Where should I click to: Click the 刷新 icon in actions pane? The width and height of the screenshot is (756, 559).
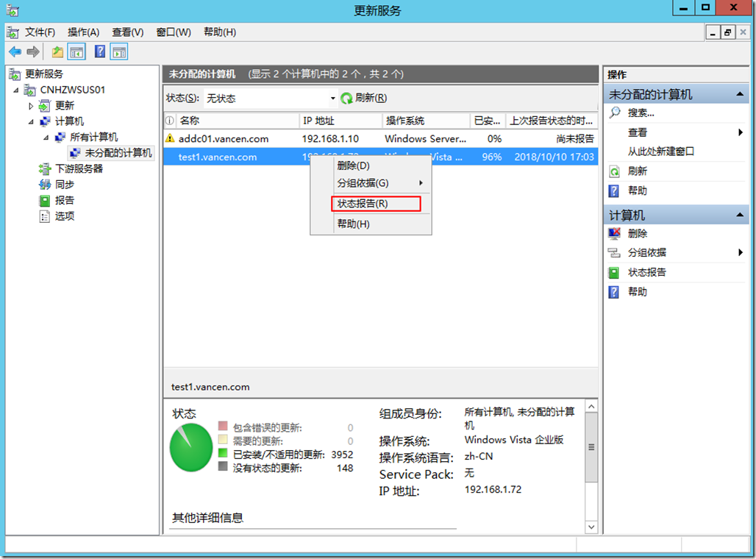pos(614,171)
